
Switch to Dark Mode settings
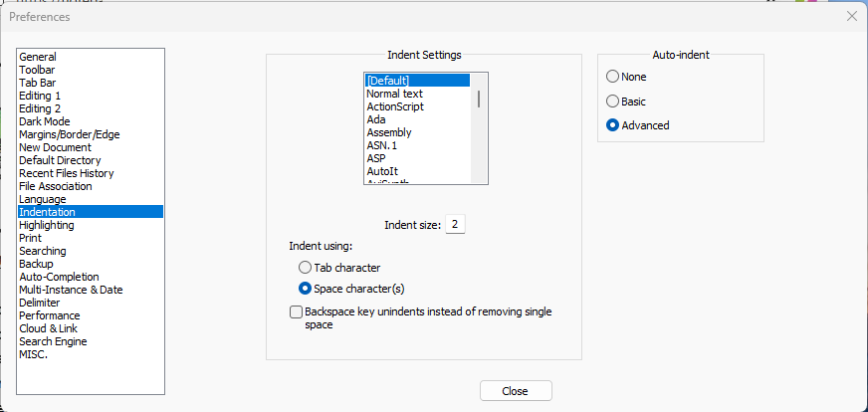click(45, 121)
